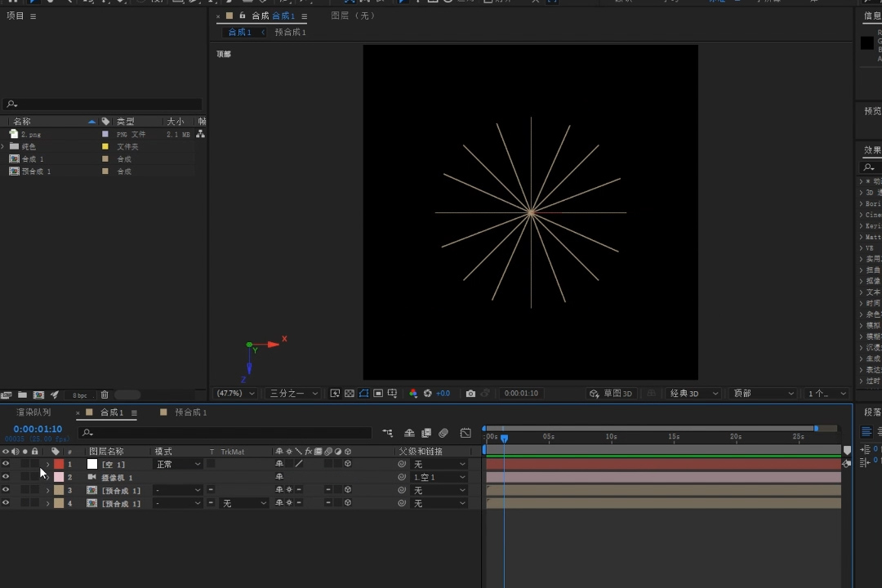
Task: Open the 经典3D renderer dropdown
Action: click(x=693, y=394)
